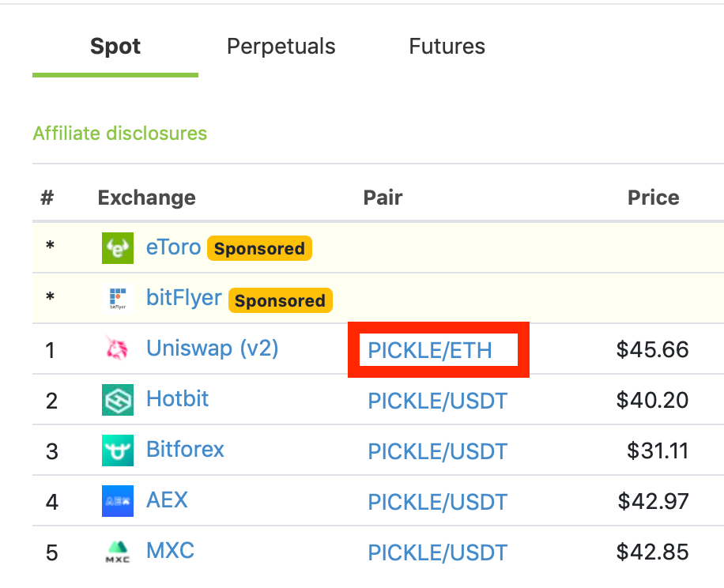Switch to the Perpetuals tab
The width and height of the screenshot is (724, 588).
point(281,47)
